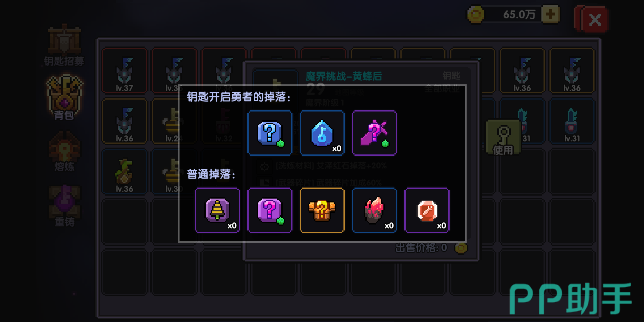Select the pink mystery weapon drop
Image resolution: width=644 pixels, height=322 pixels.
pos(374,133)
